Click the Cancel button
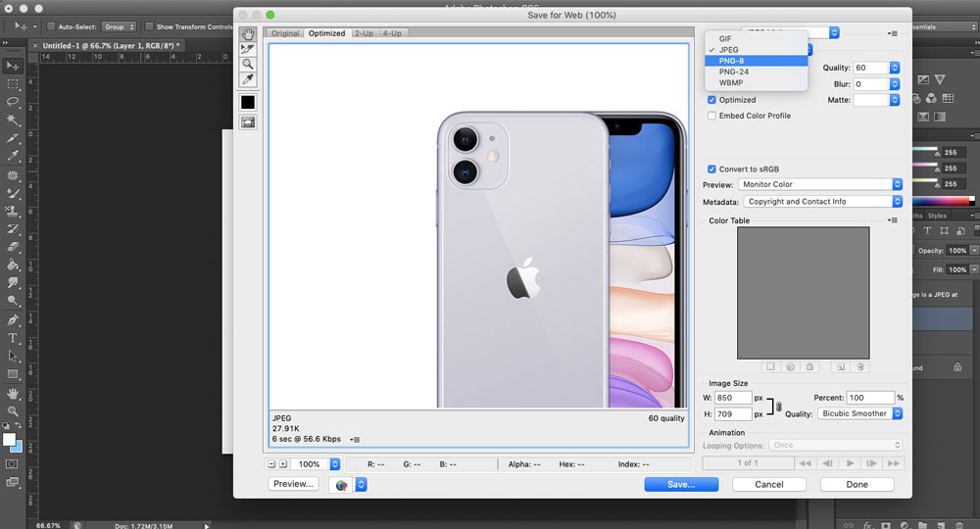The height and width of the screenshot is (529, 980). 768,485
